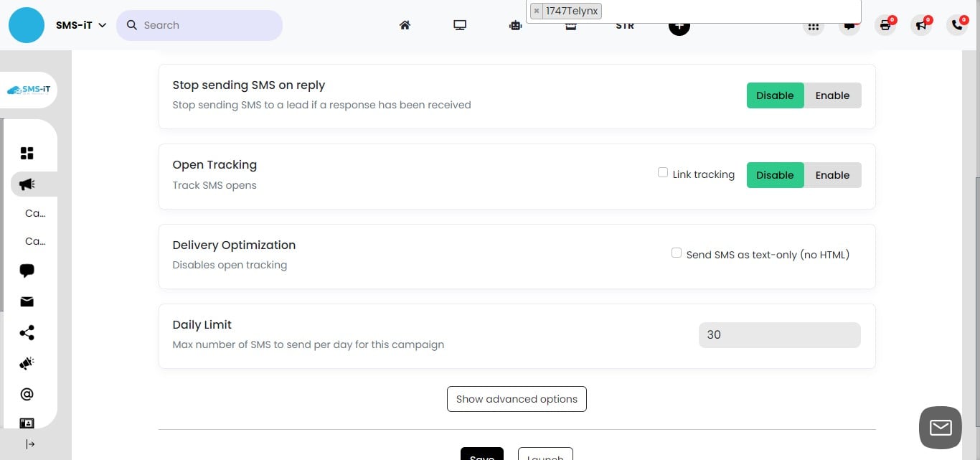Open the Home icon in top toolbar
The width and height of the screenshot is (980, 460).
coord(405,25)
